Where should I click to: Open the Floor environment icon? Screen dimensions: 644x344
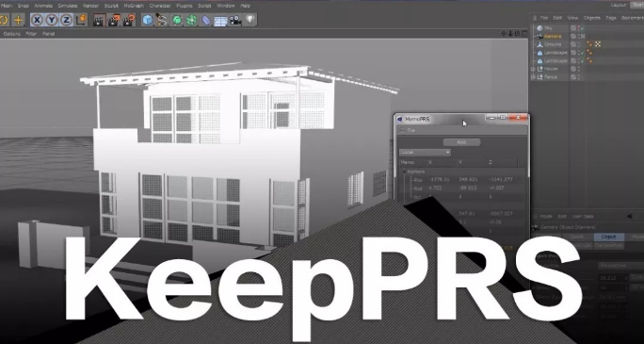(220, 20)
